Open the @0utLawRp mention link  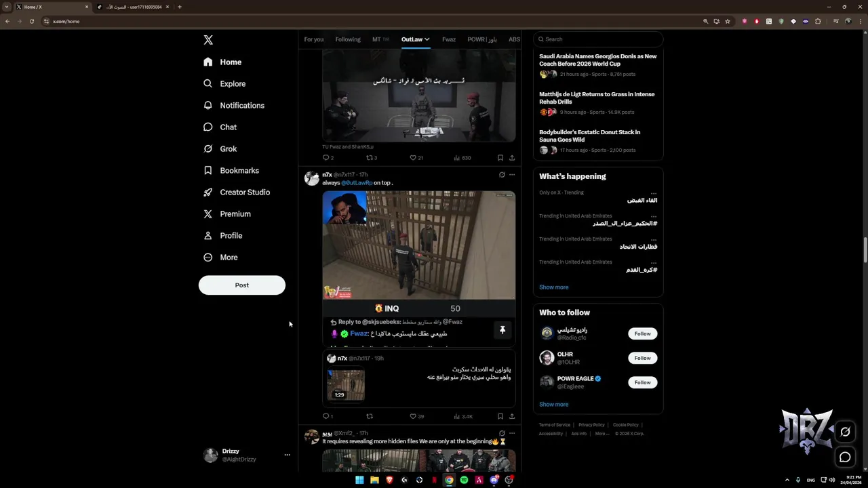click(x=357, y=183)
